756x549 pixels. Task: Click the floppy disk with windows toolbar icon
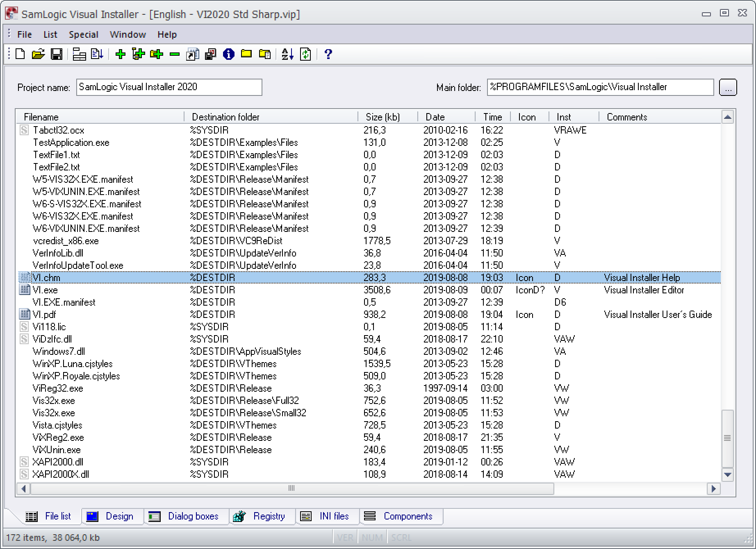click(x=210, y=54)
